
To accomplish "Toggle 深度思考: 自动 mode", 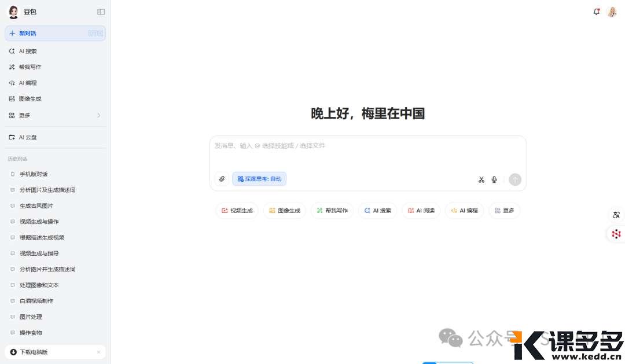I will [x=259, y=179].
